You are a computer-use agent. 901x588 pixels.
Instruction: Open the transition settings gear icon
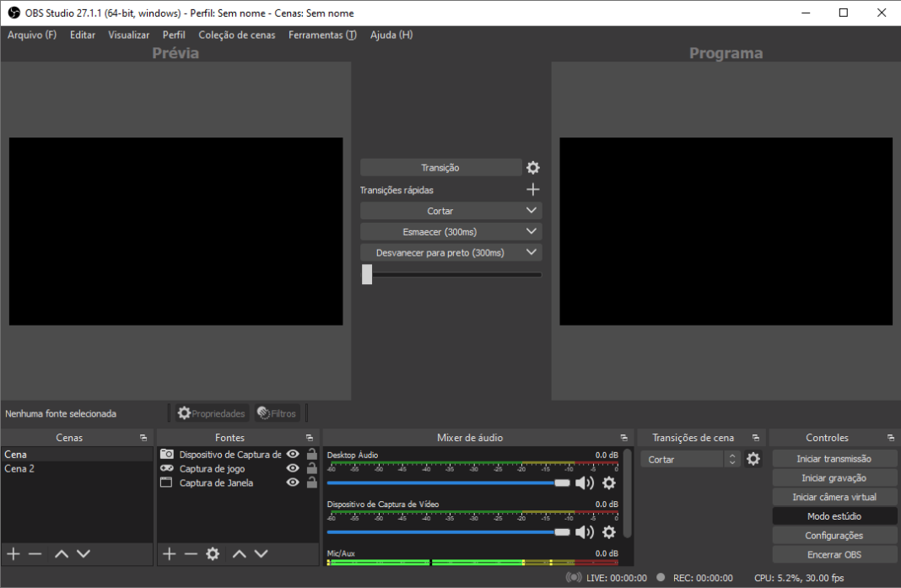click(532, 167)
